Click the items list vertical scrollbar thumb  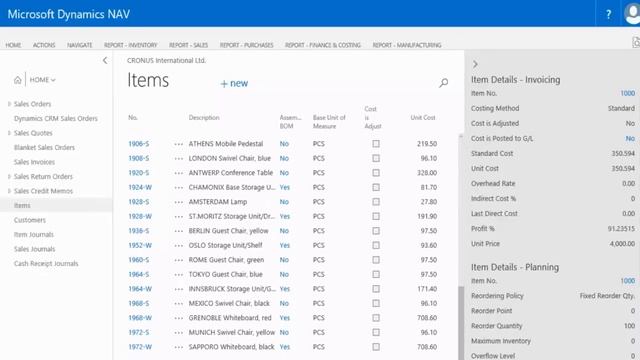point(461,322)
